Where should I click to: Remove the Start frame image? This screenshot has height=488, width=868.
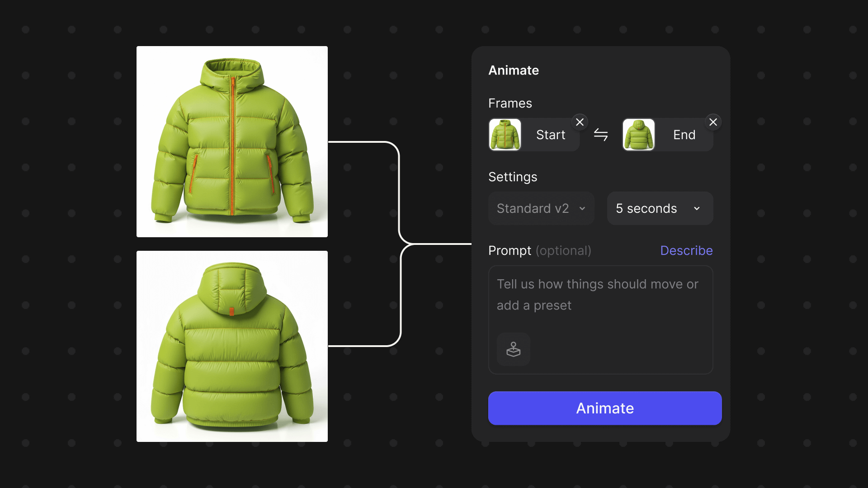coord(580,122)
